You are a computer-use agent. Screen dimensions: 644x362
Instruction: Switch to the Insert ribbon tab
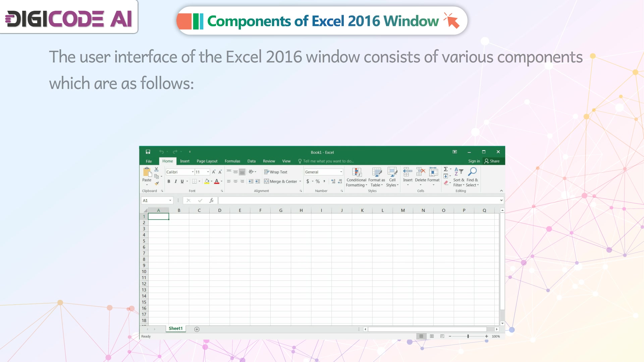pyautogui.click(x=185, y=161)
